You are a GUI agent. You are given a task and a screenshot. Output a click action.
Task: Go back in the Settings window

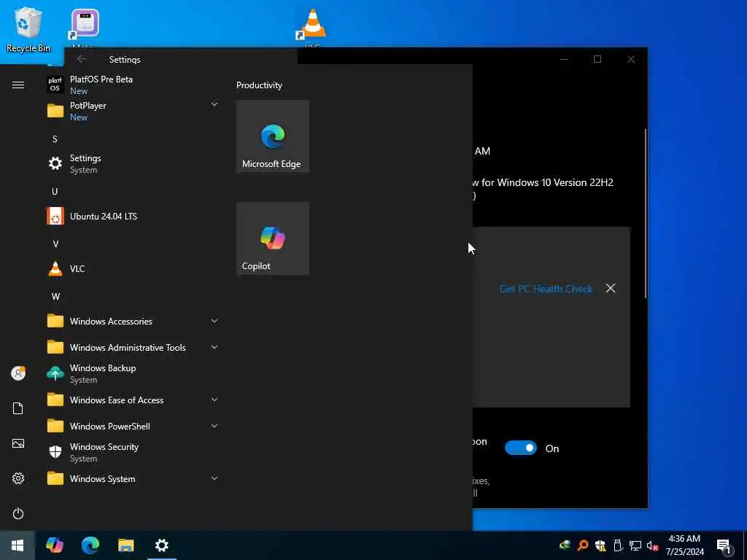click(x=82, y=58)
